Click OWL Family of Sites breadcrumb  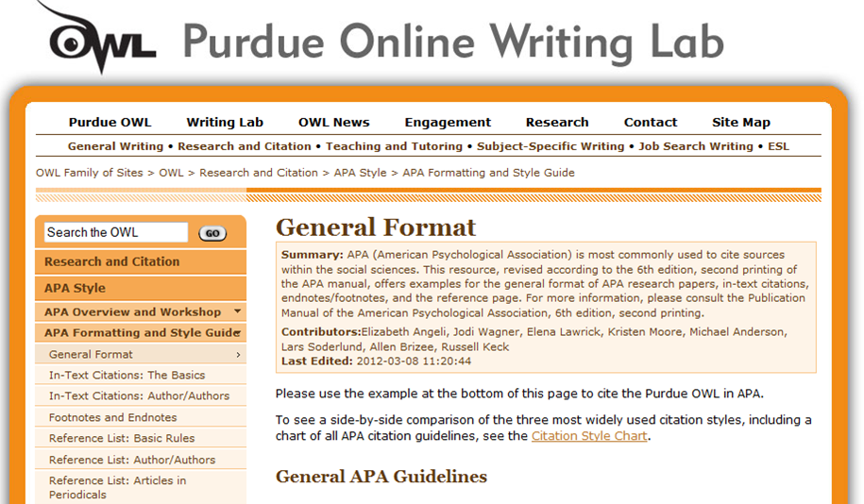[90, 173]
